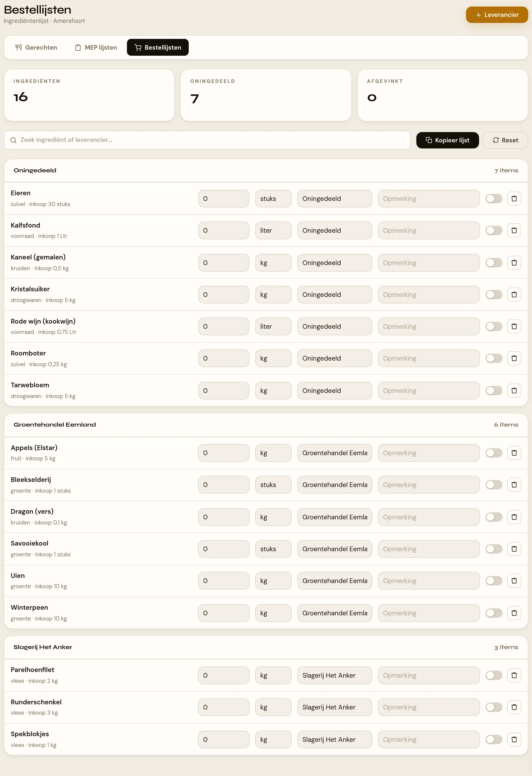Add a supplier with + Leverancier button
Viewport: 532px width, 776px height.
pyautogui.click(x=497, y=15)
